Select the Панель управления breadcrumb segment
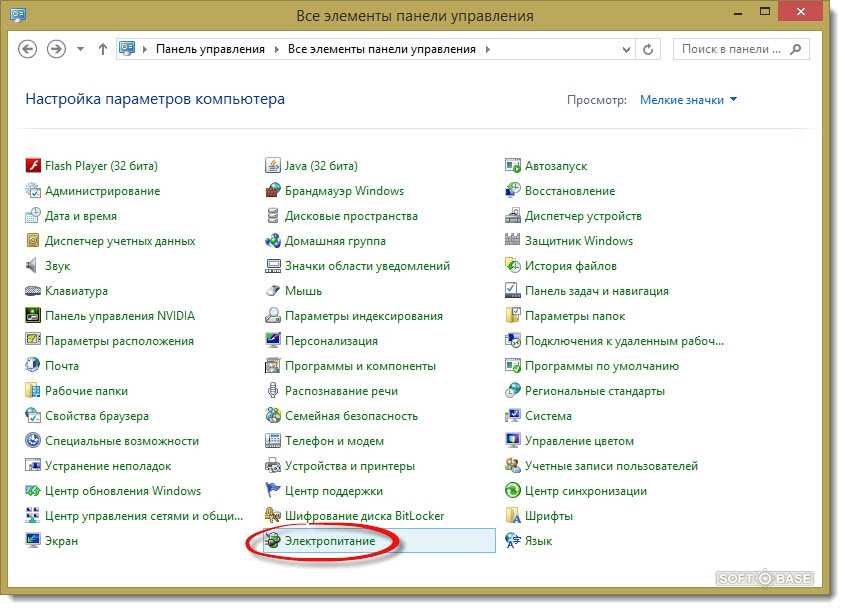Image resolution: width=845 pixels, height=610 pixels. [x=210, y=49]
